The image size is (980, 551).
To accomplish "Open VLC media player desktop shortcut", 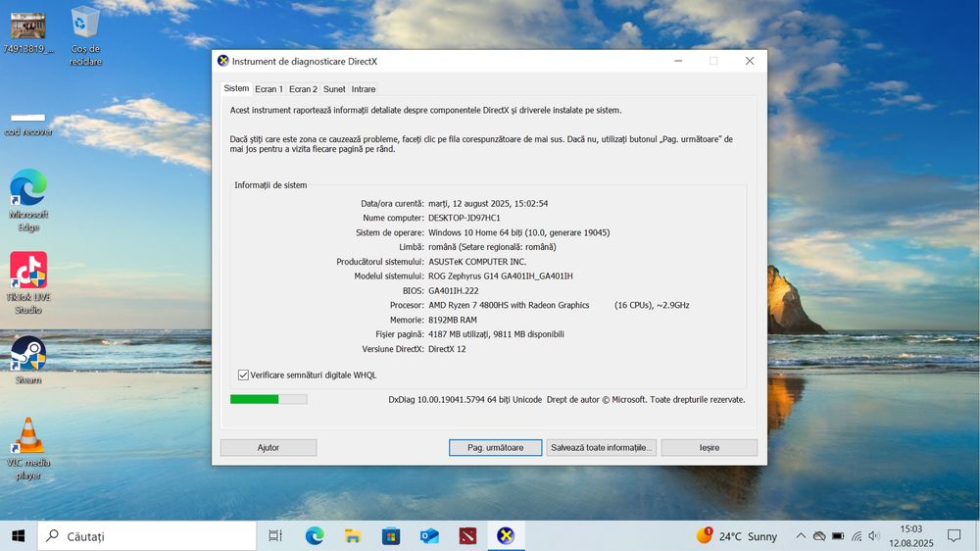I will (28, 448).
